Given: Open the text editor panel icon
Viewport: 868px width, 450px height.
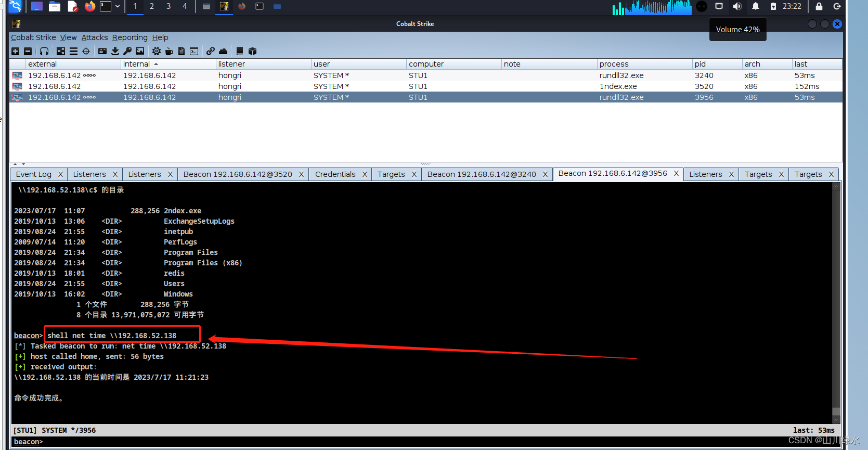Looking at the screenshot, I should [73, 6].
